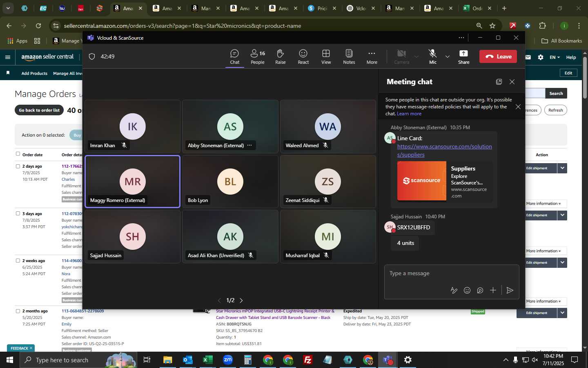This screenshot has width=588, height=368.
Task: Show the People list with 16 participants
Action: pos(258,57)
